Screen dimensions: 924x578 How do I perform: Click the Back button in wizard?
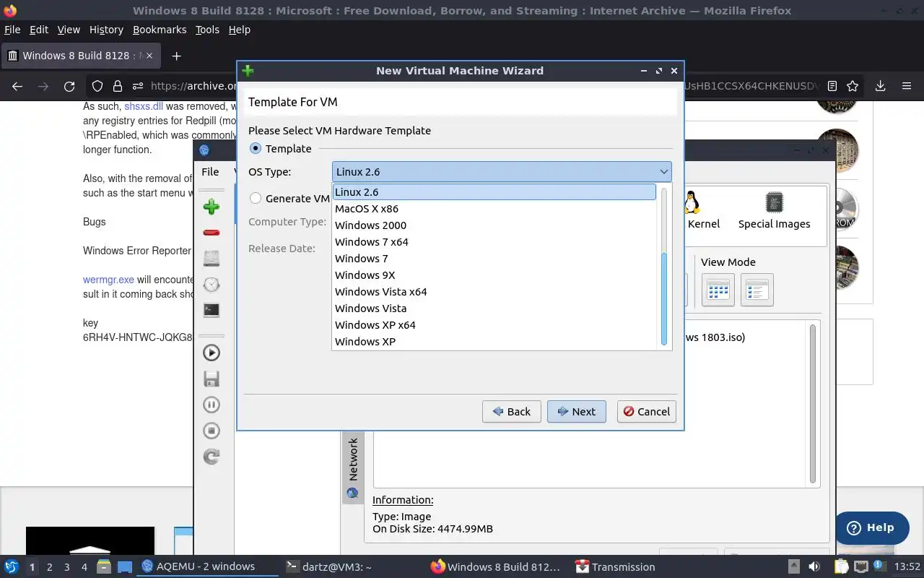pyautogui.click(x=511, y=411)
